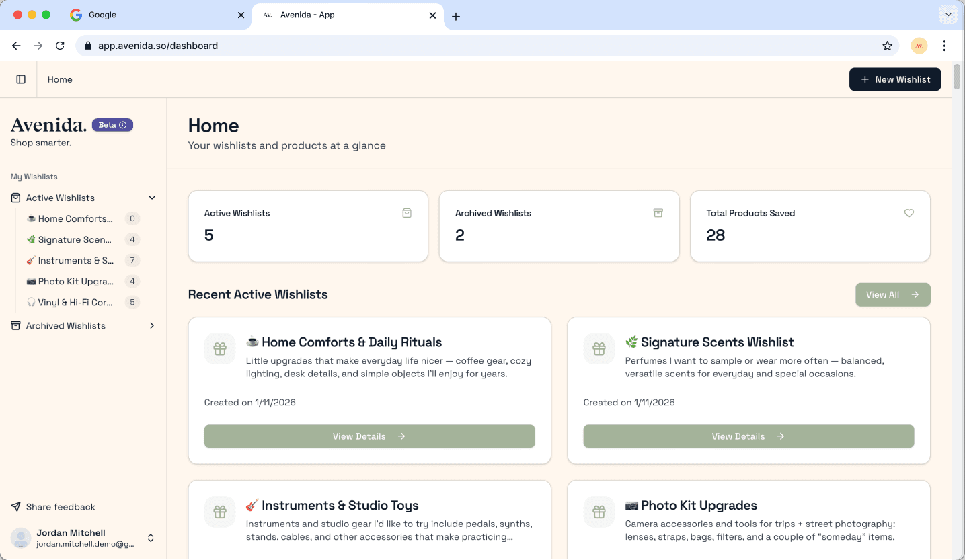This screenshot has height=560, width=965.
Task: Click View All recent wishlists
Action: 892,294
